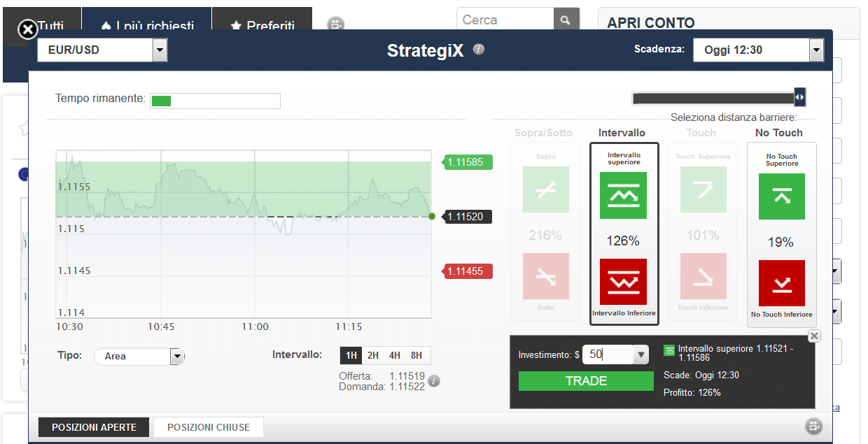The width and height of the screenshot is (868, 444).
Task: Click the 101% Touch payout text
Action: coord(703,236)
